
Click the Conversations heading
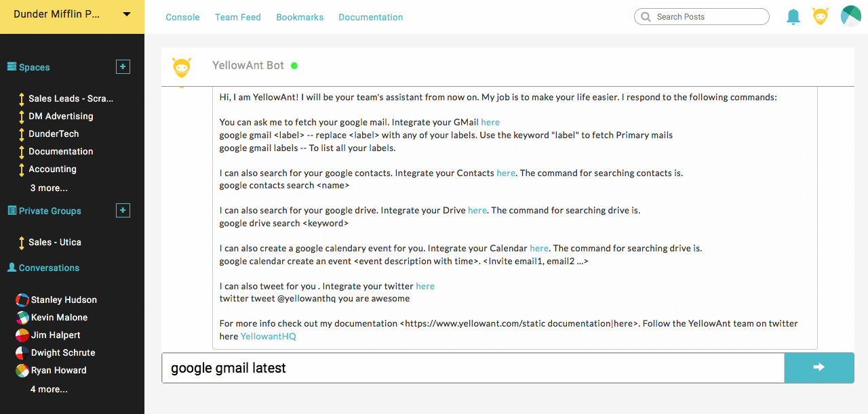coord(49,268)
